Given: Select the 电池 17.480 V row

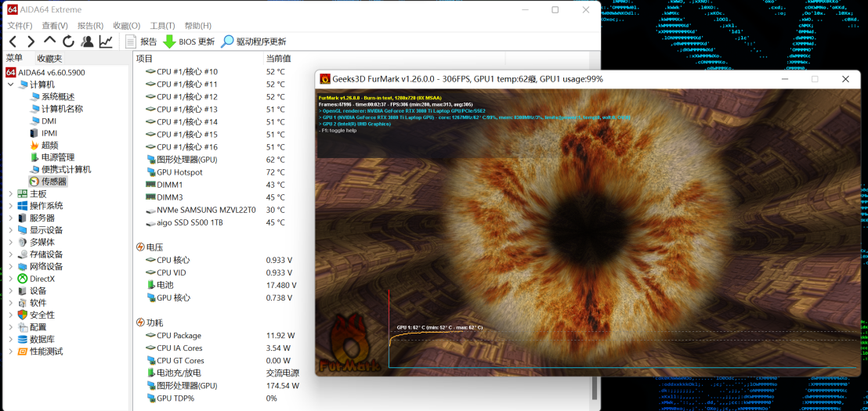Looking at the screenshot, I should [x=224, y=286].
